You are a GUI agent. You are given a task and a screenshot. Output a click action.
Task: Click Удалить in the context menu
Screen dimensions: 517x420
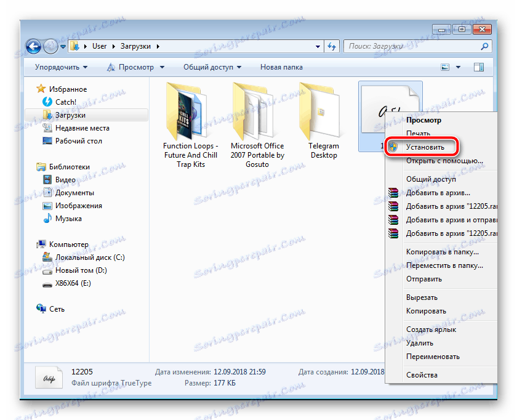[419, 343]
